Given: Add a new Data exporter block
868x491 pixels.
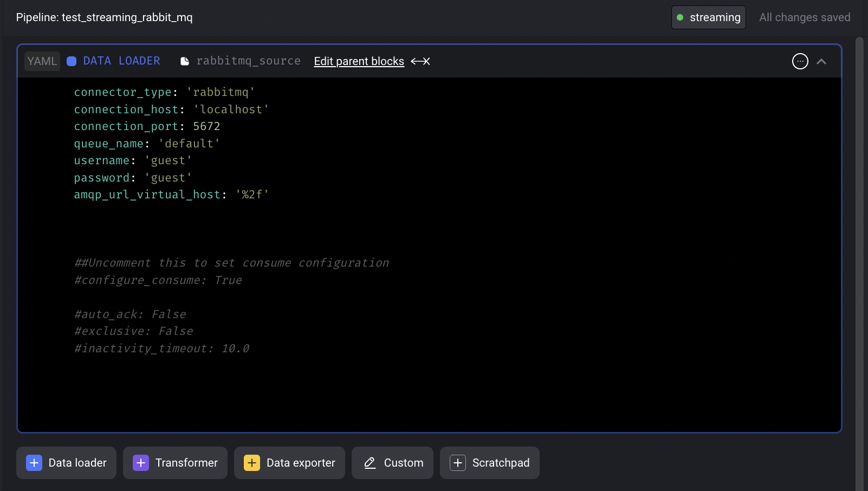Looking at the screenshot, I should click(289, 463).
